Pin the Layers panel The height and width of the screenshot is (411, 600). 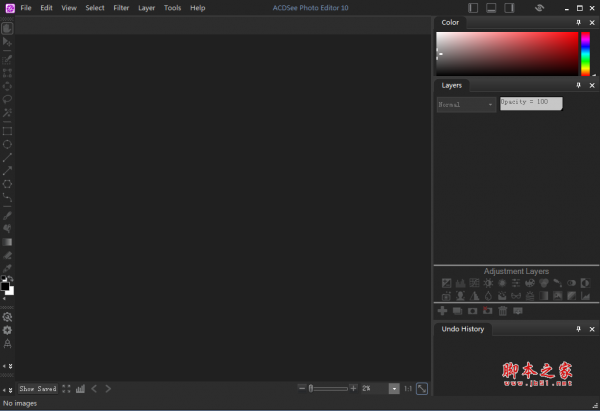tap(579, 85)
